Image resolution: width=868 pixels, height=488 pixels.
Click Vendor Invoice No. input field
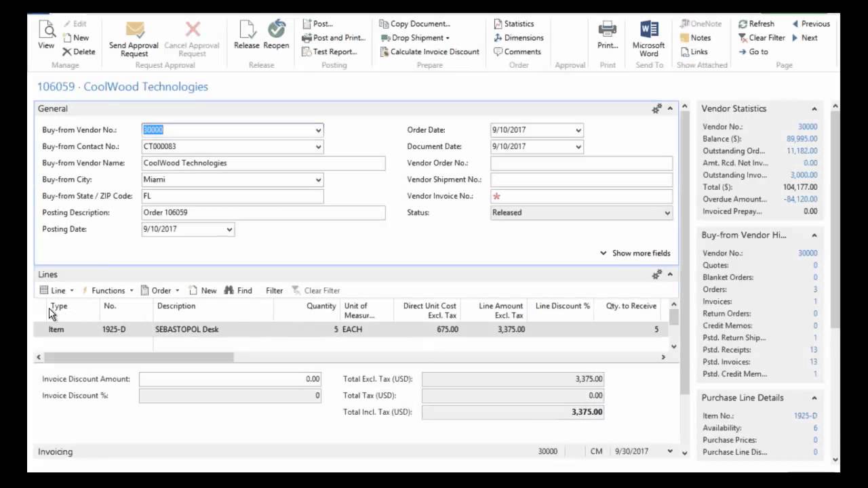(x=581, y=196)
